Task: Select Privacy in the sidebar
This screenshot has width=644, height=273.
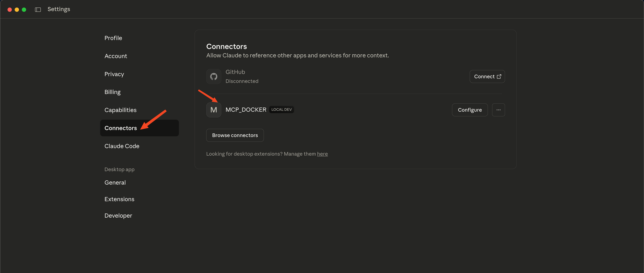Action: (114, 74)
